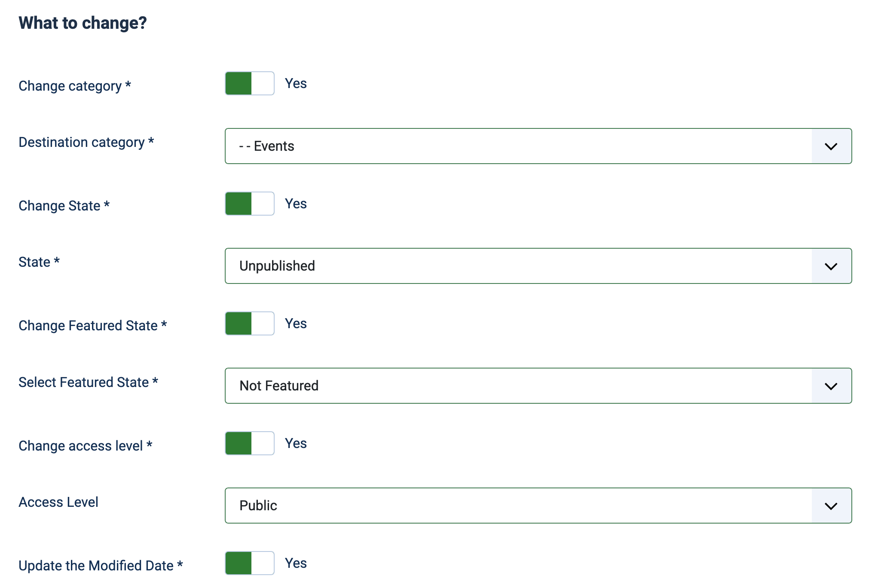
Task: Click the Change State label
Action: (59, 206)
